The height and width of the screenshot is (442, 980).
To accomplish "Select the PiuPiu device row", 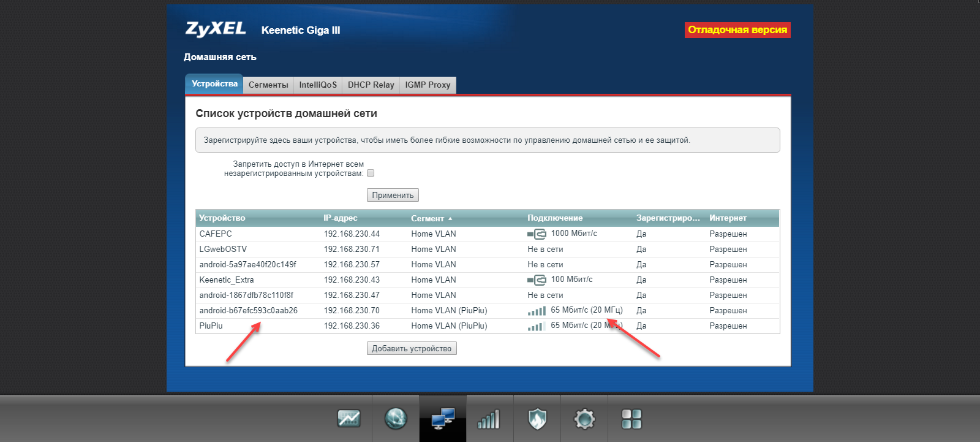I will click(488, 326).
